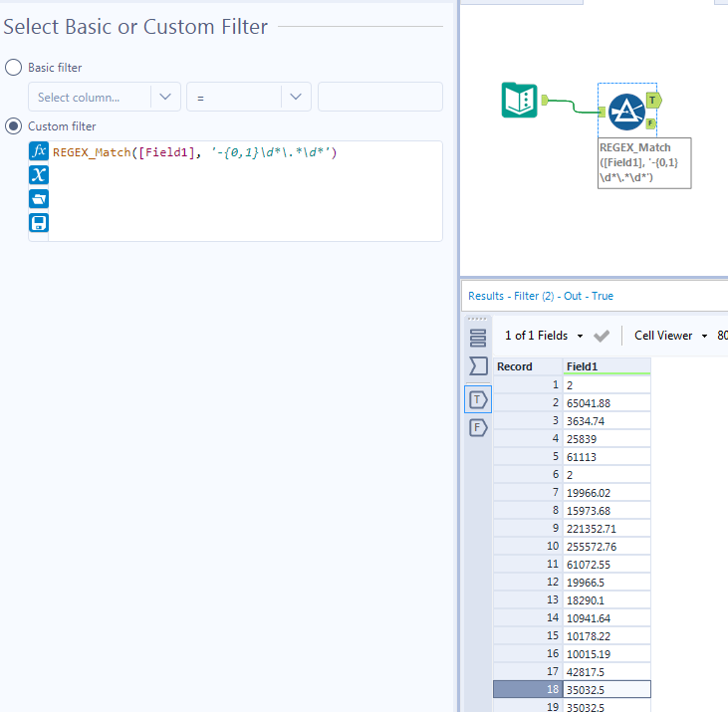Open the fx functions list icon
The image size is (728, 712).
tap(39, 151)
